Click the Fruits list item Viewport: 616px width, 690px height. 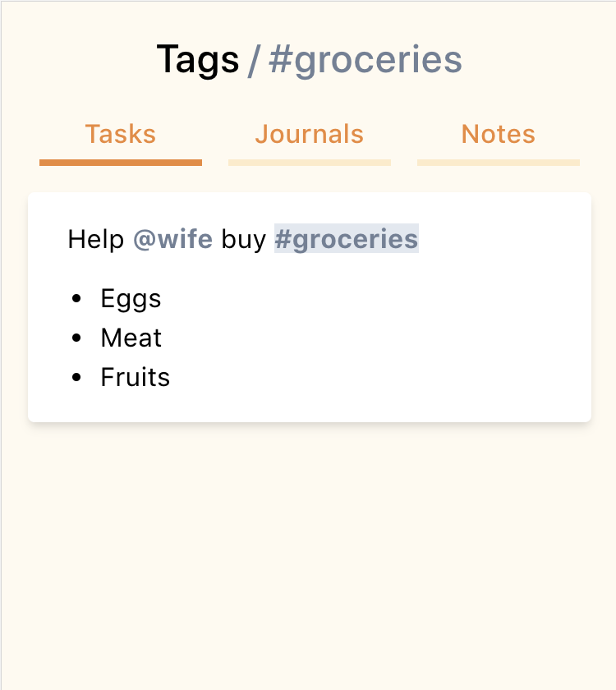pyautogui.click(x=136, y=377)
